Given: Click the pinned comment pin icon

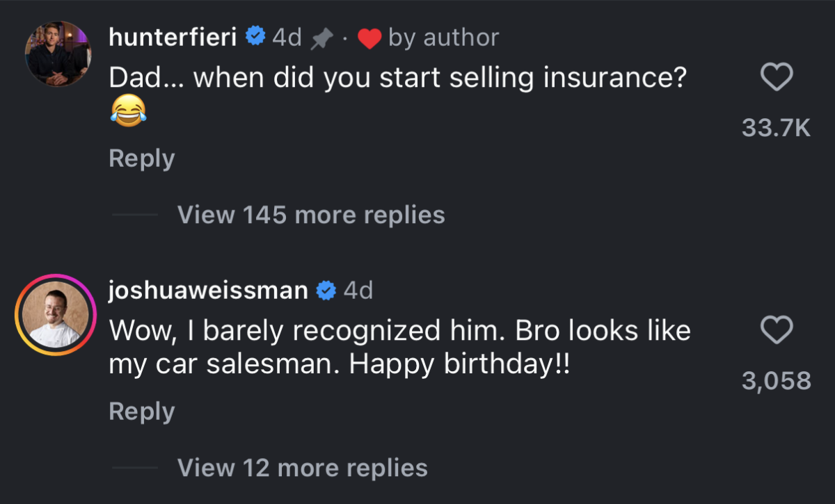Looking at the screenshot, I should 321,40.
